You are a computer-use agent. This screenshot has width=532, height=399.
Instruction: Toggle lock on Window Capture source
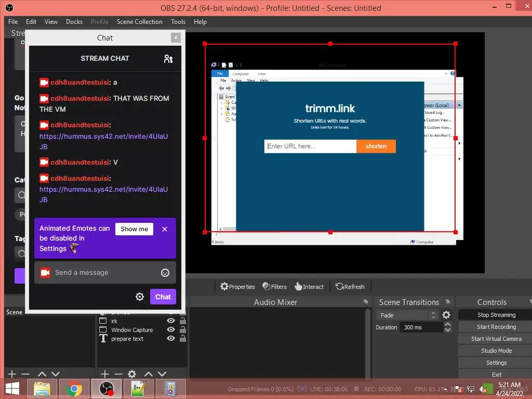(182, 329)
